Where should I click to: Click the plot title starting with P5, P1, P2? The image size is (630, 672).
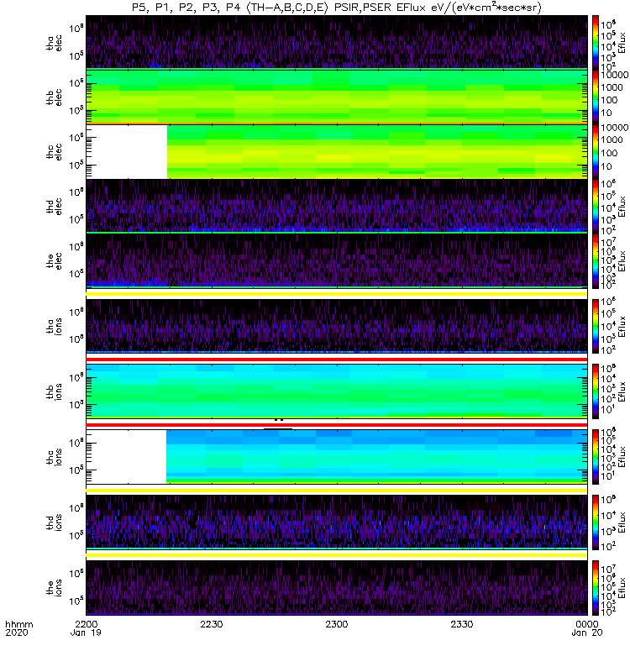tap(337, 8)
